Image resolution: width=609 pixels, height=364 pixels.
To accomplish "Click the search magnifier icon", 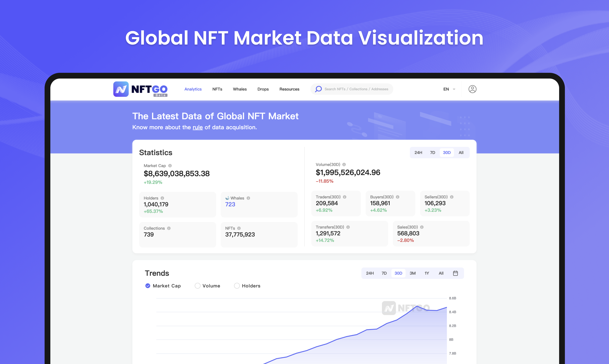I will pos(318,89).
